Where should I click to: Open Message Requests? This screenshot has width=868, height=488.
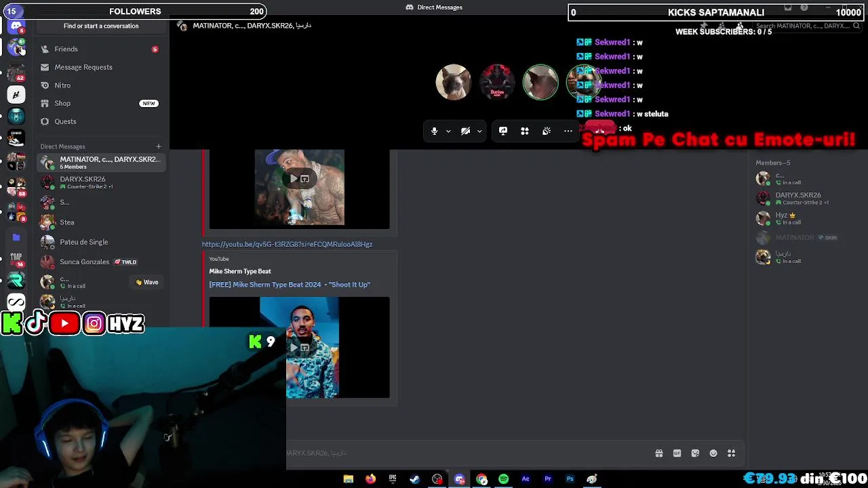tap(101, 67)
